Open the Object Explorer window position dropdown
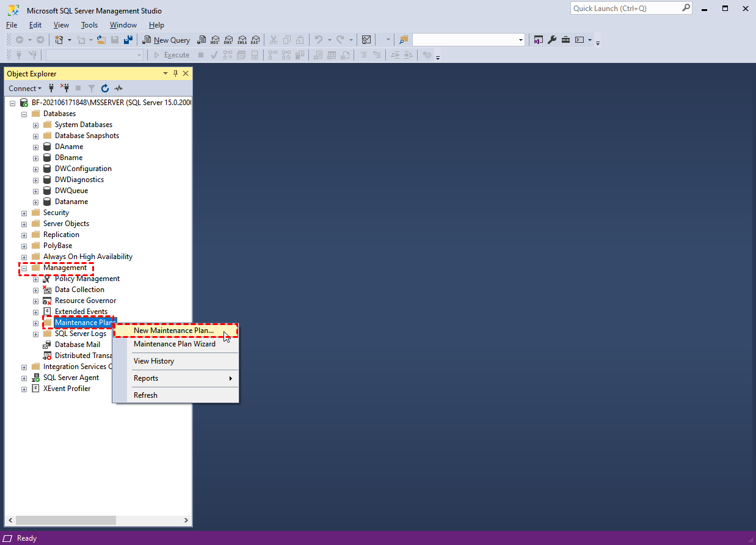 (x=165, y=73)
